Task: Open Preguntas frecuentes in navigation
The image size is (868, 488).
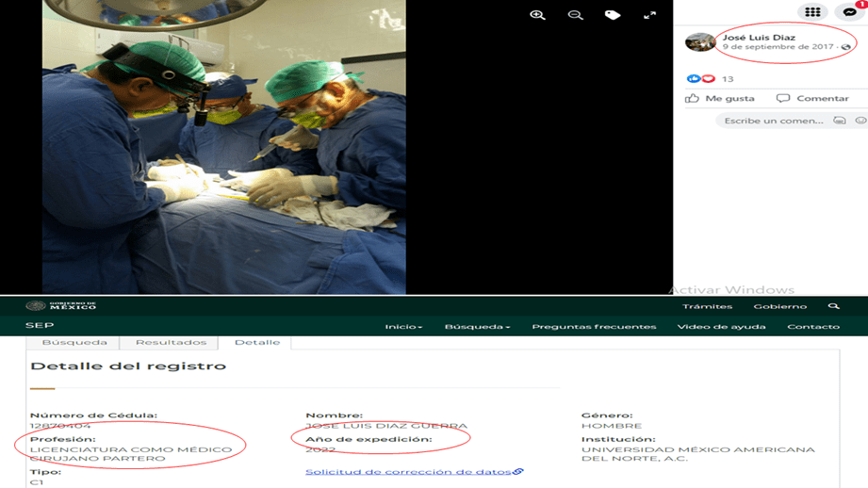Action: point(594,327)
